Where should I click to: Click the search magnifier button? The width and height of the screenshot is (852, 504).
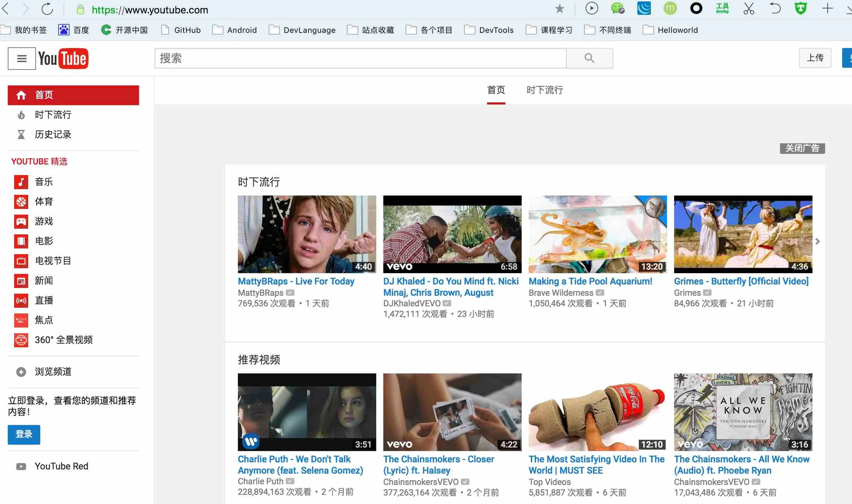pyautogui.click(x=589, y=58)
